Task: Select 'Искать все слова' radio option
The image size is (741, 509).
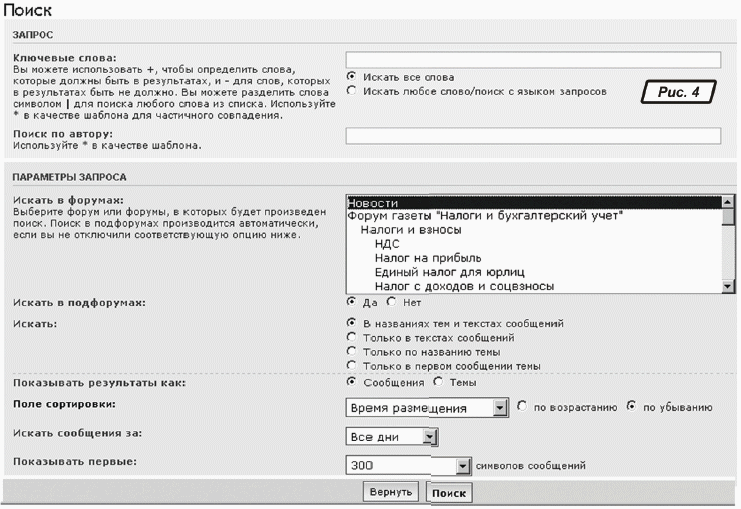Action: pyautogui.click(x=351, y=76)
